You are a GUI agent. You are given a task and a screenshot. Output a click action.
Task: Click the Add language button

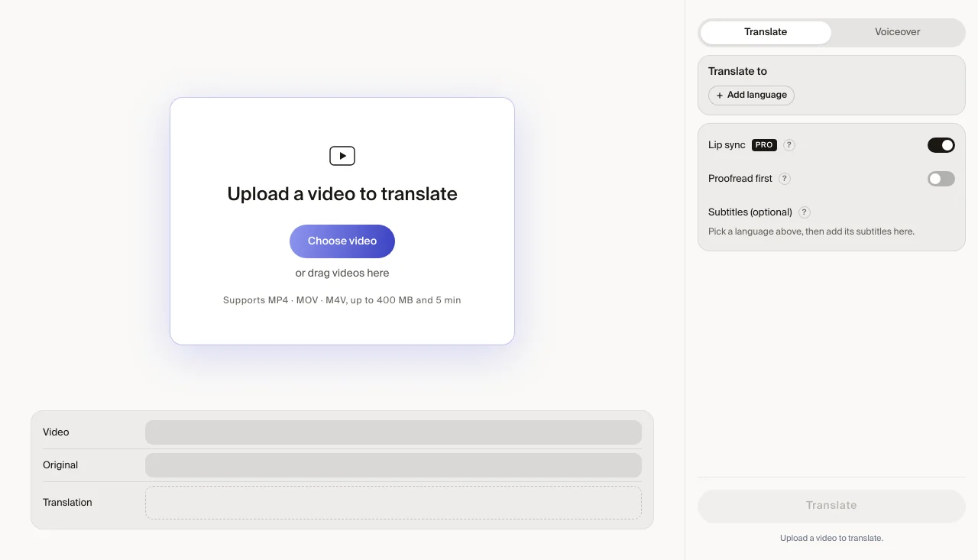[x=752, y=95]
